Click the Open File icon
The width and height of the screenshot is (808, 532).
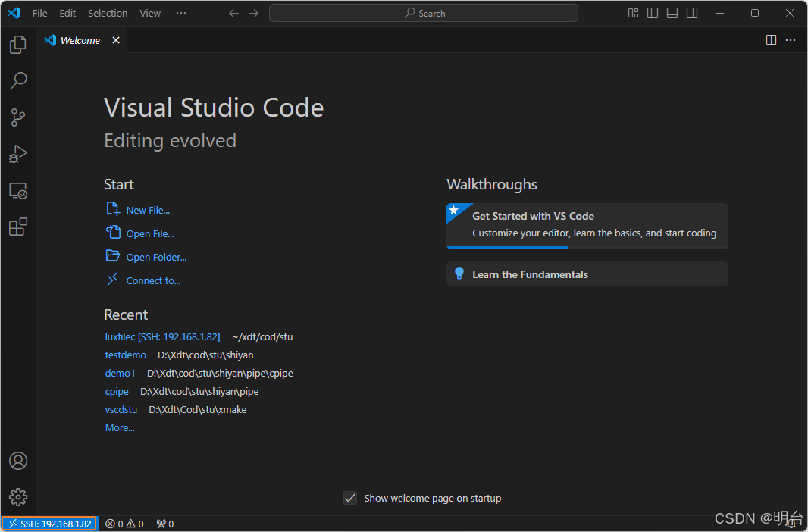(113, 232)
